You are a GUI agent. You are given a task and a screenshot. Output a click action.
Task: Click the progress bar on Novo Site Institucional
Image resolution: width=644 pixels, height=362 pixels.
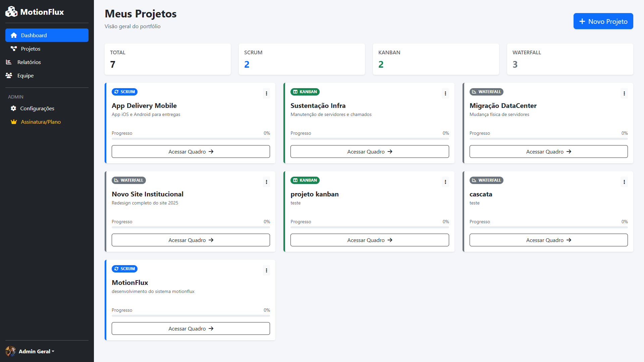pos(190,227)
